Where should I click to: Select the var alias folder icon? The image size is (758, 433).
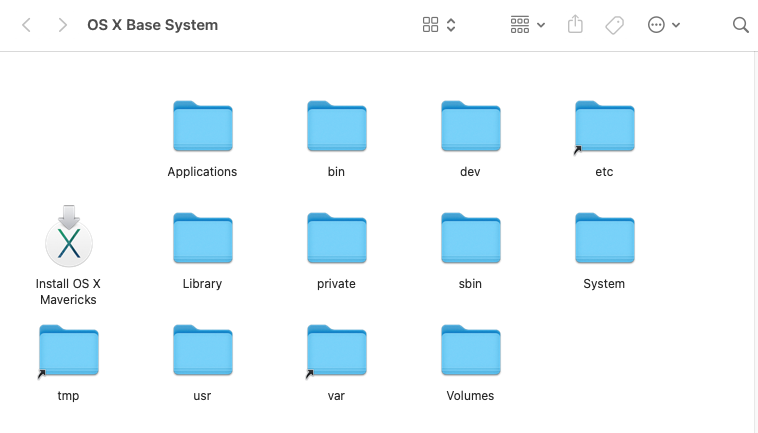[x=337, y=350]
